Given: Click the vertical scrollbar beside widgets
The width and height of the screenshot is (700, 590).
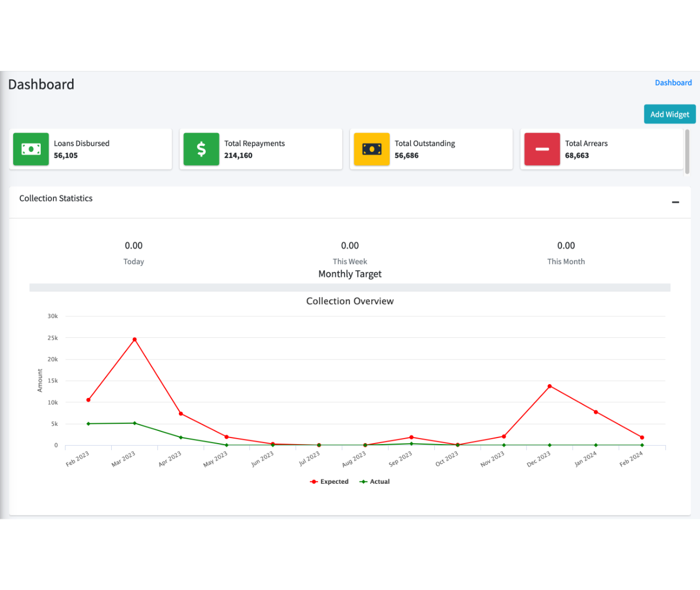Looking at the screenshot, I should click(x=687, y=151).
